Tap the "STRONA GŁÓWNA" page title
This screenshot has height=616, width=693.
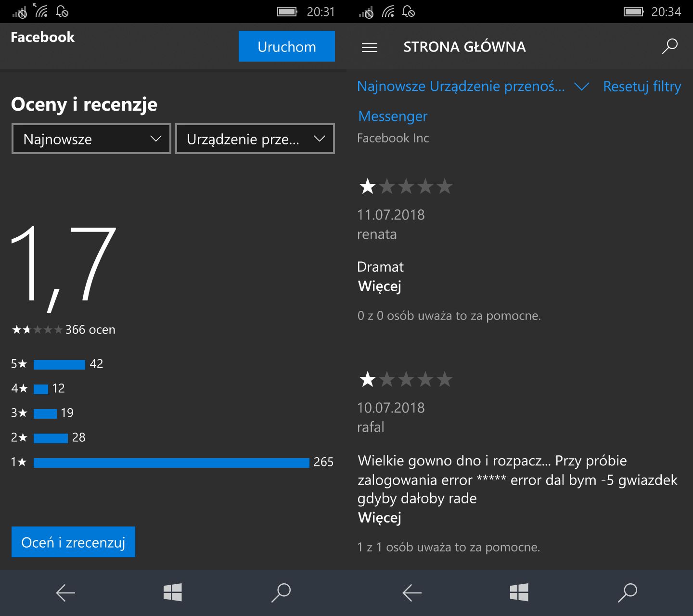tap(464, 47)
